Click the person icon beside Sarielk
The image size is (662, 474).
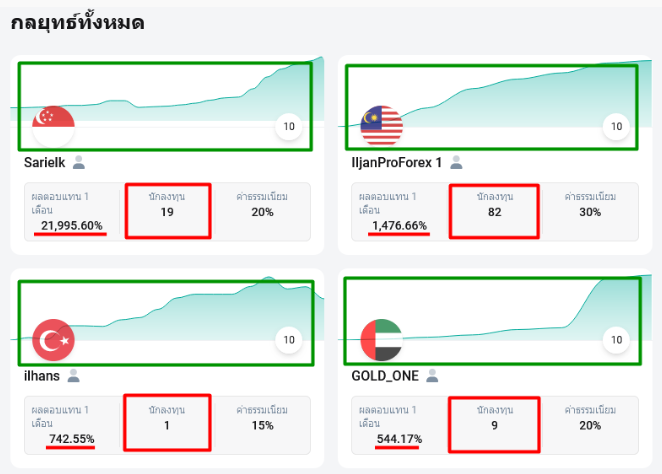click(79, 162)
